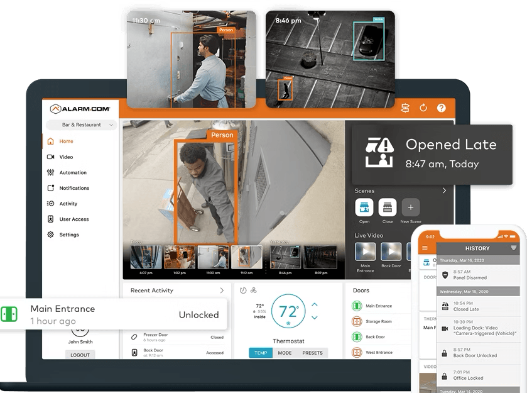Click the Video camera icon in sidebar
The width and height of the screenshot is (532, 393).
point(50,157)
